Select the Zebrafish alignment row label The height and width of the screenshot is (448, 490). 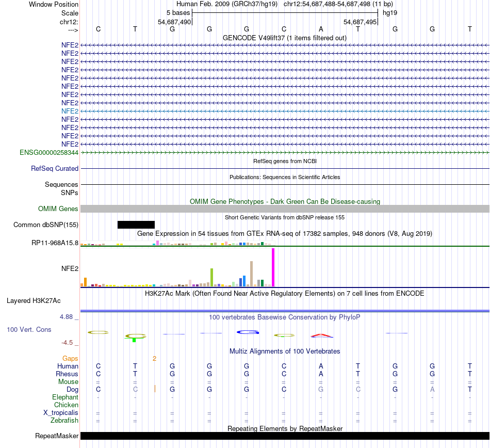pos(64,420)
